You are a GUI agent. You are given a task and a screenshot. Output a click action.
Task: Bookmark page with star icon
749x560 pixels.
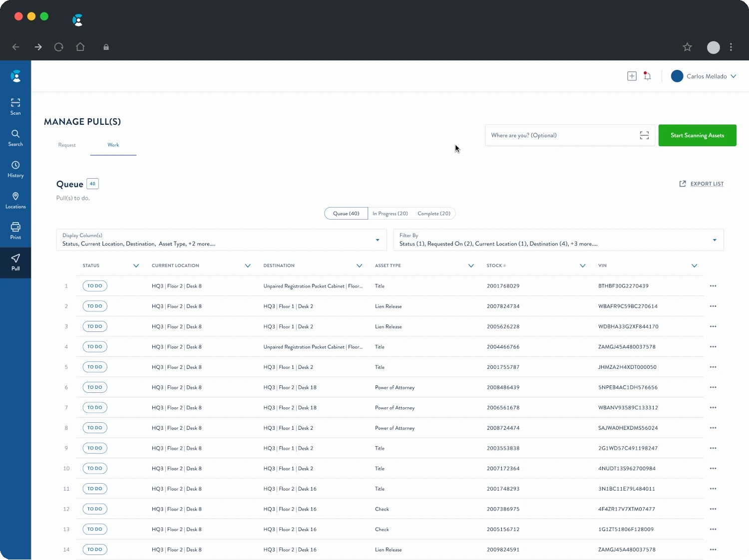click(687, 47)
